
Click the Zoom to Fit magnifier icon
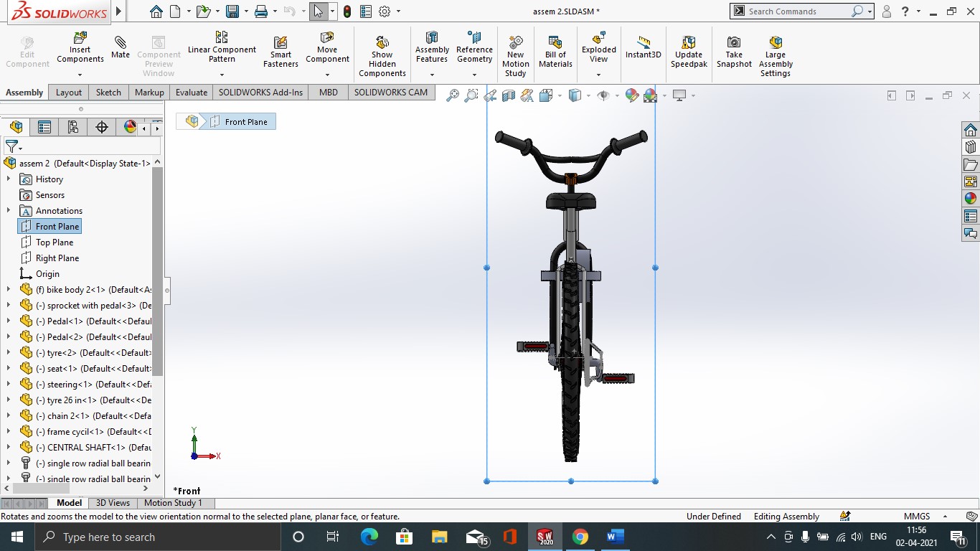click(x=453, y=95)
